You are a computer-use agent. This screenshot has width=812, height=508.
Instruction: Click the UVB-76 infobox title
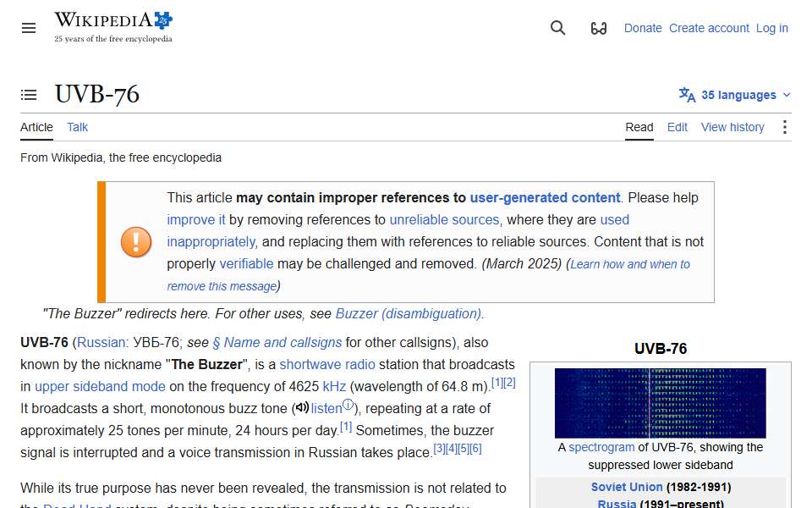click(x=661, y=348)
